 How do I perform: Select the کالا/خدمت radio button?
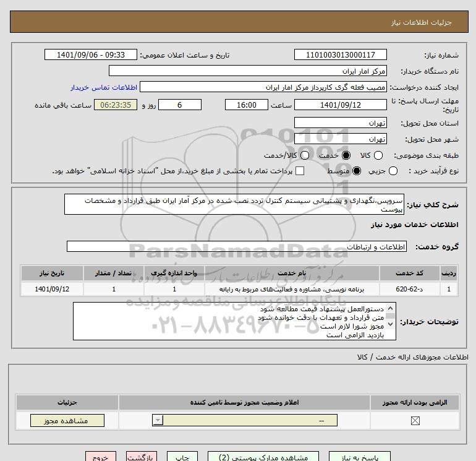click(305, 155)
